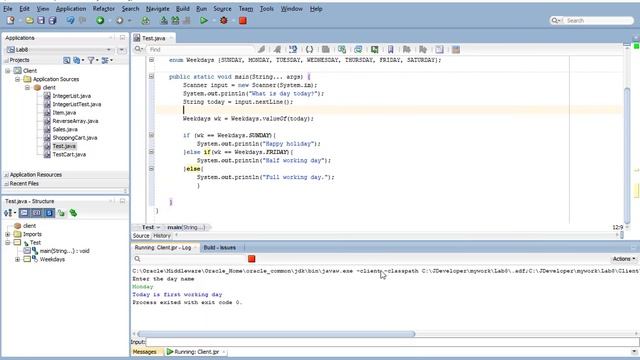This screenshot has width=640, height=360.
Task: Open the Navigate menu
Action: point(158,9)
